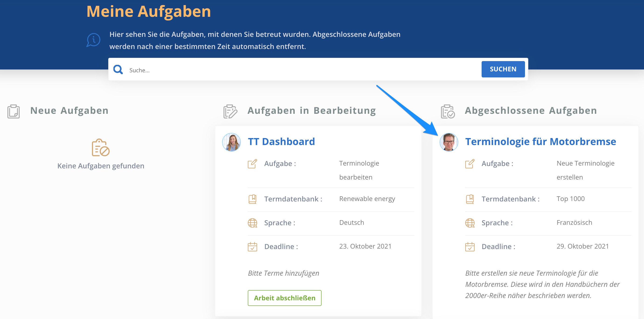Click the Neue Aufgaben column heading
Screen dimensions: 644x319
[x=70, y=111]
